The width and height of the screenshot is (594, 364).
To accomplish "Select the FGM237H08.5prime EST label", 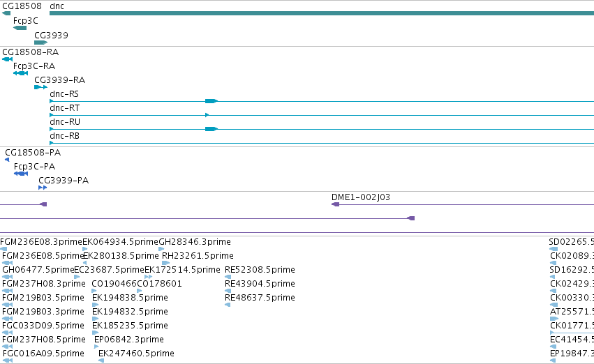I will [x=44, y=340].
